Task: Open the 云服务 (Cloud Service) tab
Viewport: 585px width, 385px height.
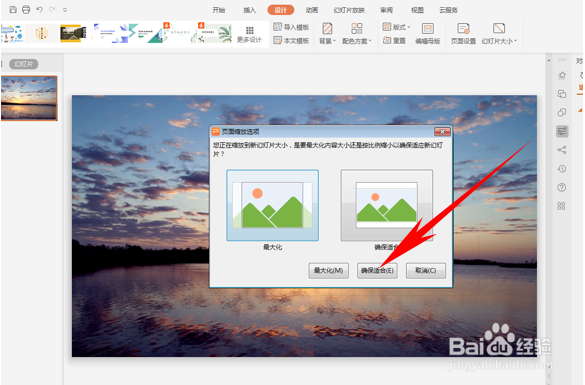Action: 448,10
